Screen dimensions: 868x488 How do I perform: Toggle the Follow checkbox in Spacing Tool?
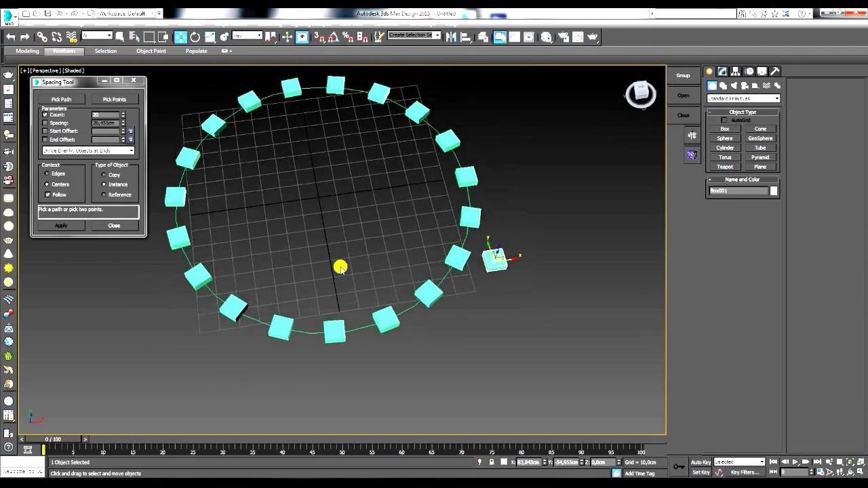click(x=47, y=195)
